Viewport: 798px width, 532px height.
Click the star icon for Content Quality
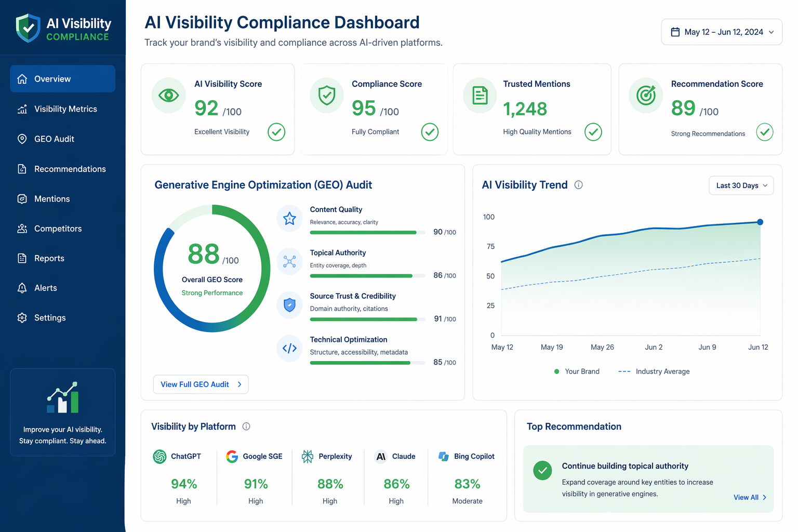click(289, 218)
